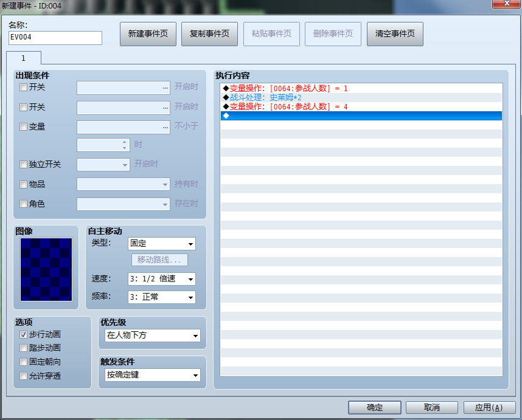Click the 新建事件页 button
The image size is (522, 420).
148,34
